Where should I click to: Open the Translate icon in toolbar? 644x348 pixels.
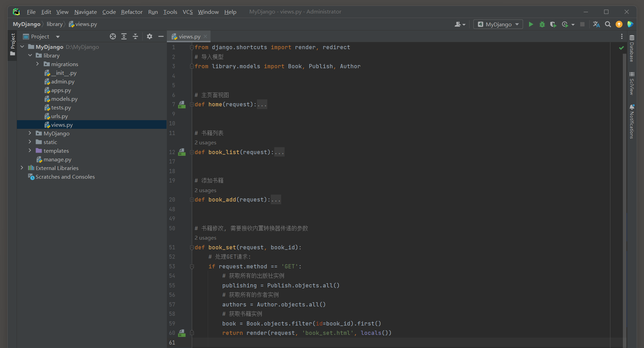[596, 24]
